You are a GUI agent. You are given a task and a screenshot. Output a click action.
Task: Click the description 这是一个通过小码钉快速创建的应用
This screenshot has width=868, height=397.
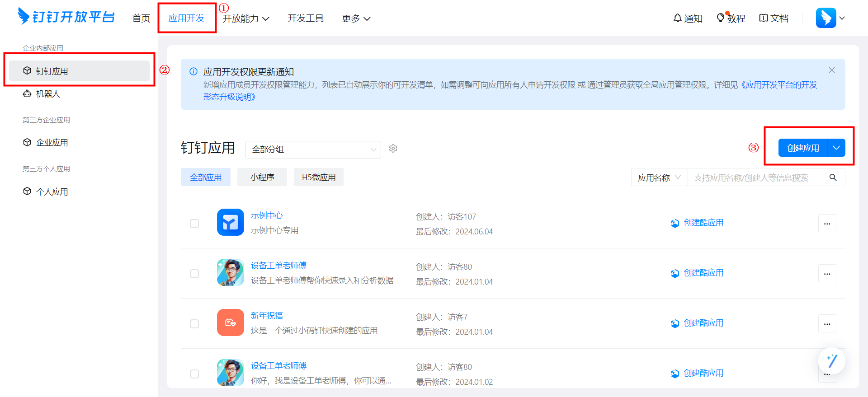[314, 331]
